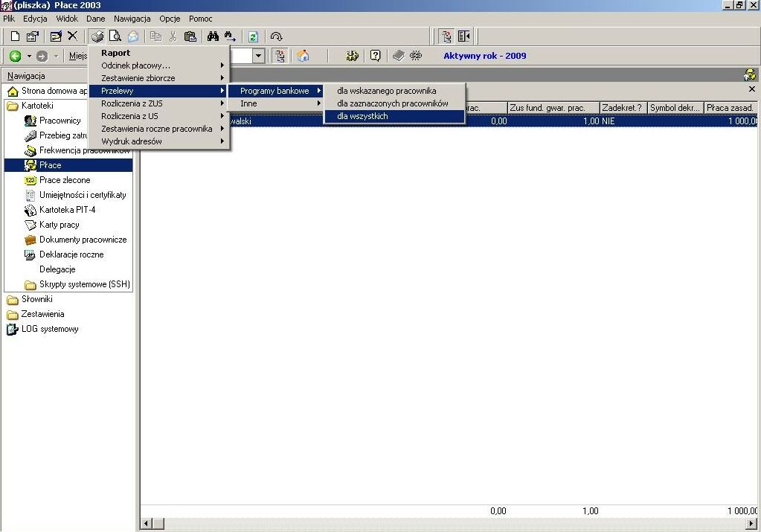
Task: Open Prace zlecone in navigation tree
Action: click(57, 180)
